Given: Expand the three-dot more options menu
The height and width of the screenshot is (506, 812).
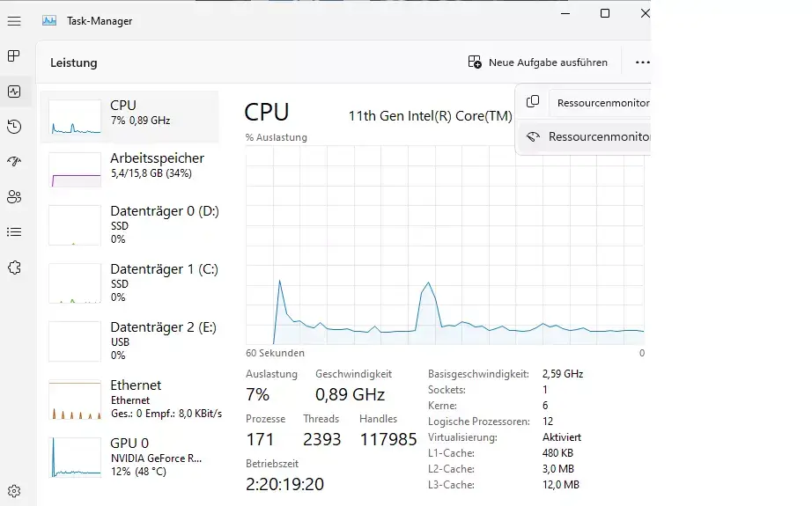Looking at the screenshot, I should 642,62.
